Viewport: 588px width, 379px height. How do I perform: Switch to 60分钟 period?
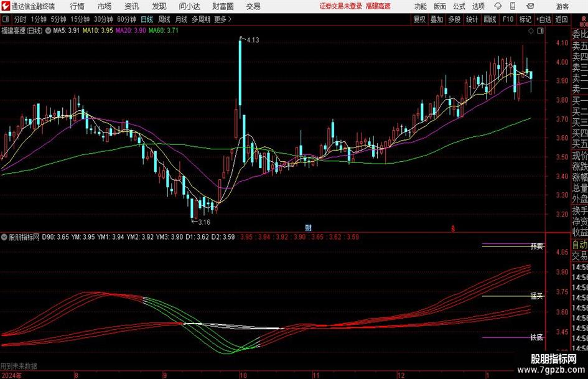(x=127, y=19)
